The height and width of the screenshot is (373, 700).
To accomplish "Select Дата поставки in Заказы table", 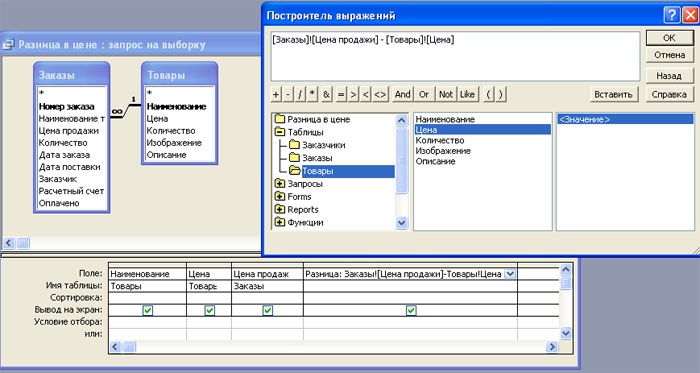I will click(69, 167).
